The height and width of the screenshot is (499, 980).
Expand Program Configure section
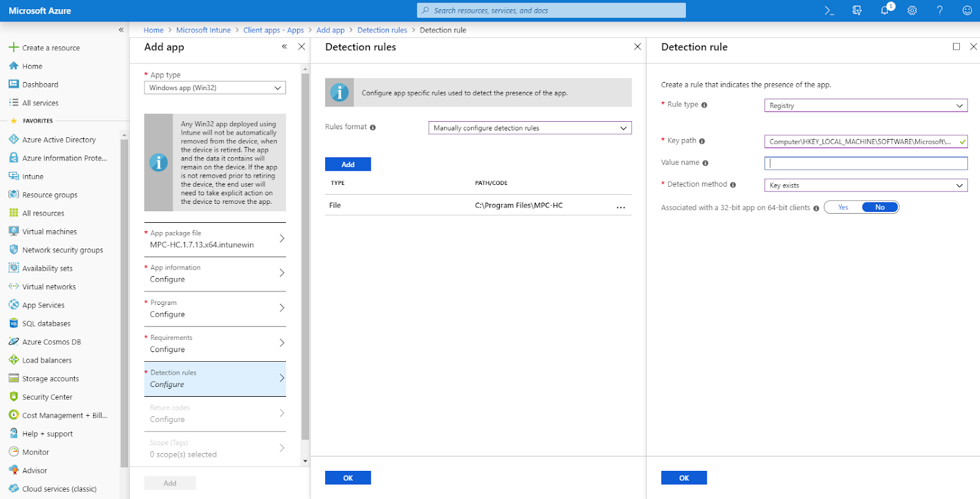pyautogui.click(x=215, y=309)
